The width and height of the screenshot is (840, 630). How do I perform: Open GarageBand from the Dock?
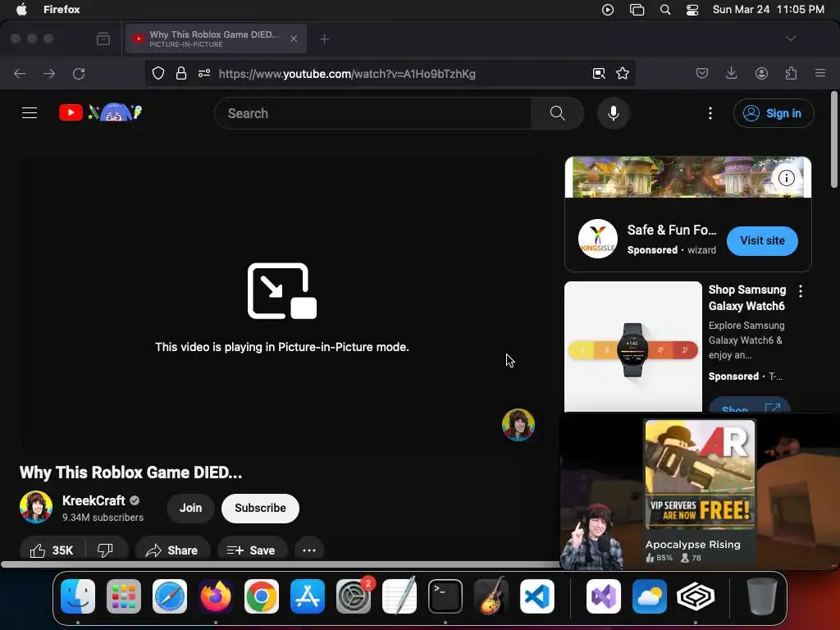[x=491, y=596]
